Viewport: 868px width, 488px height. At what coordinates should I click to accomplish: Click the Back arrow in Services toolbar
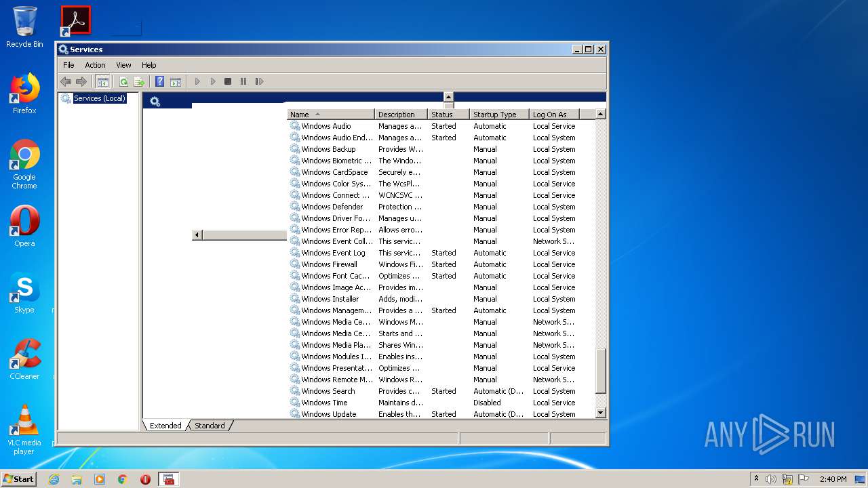(x=66, y=81)
